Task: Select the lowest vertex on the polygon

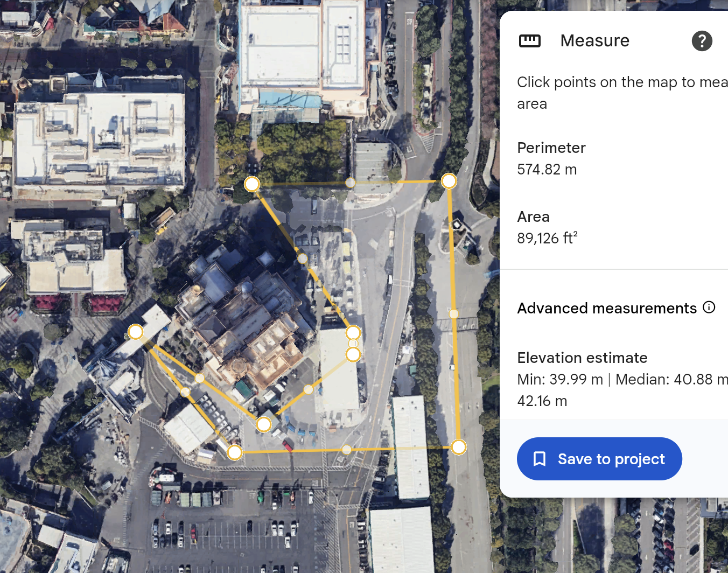Action: [x=235, y=452]
